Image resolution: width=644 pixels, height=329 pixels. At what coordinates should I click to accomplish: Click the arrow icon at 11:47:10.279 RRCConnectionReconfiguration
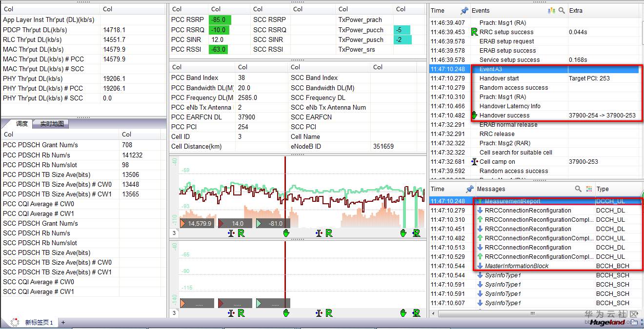(480, 210)
